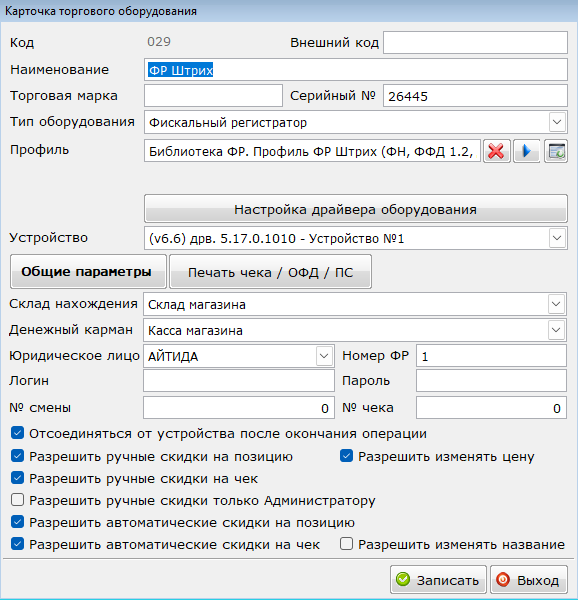Select the Общие параметры tab
578x600 pixels.
click(x=88, y=272)
